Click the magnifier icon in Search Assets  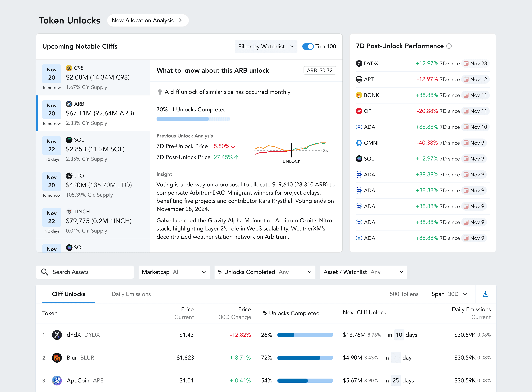tap(44, 272)
